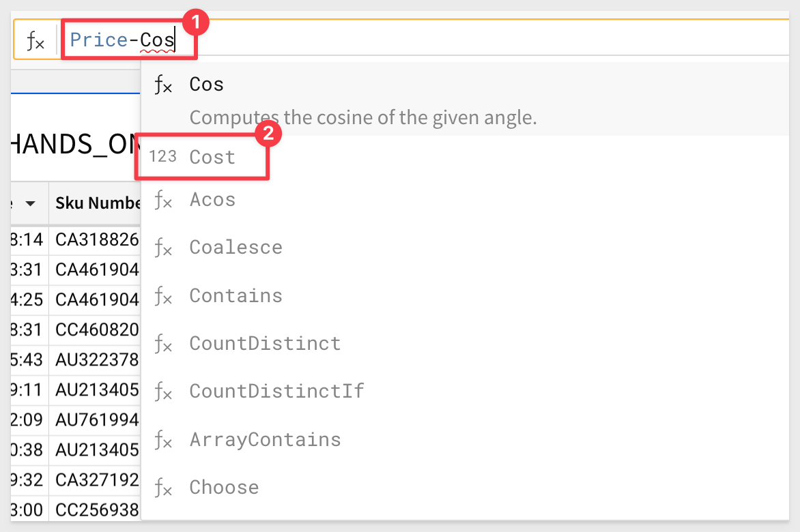Click the fx icon next to CountDistinct
Viewport: 800px width, 532px height.
(x=163, y=344)
